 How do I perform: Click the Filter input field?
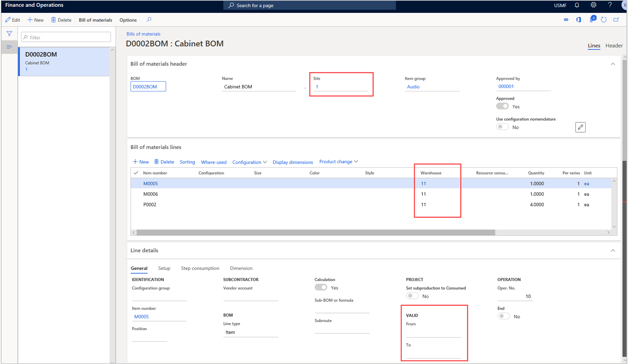coord(66,37)
